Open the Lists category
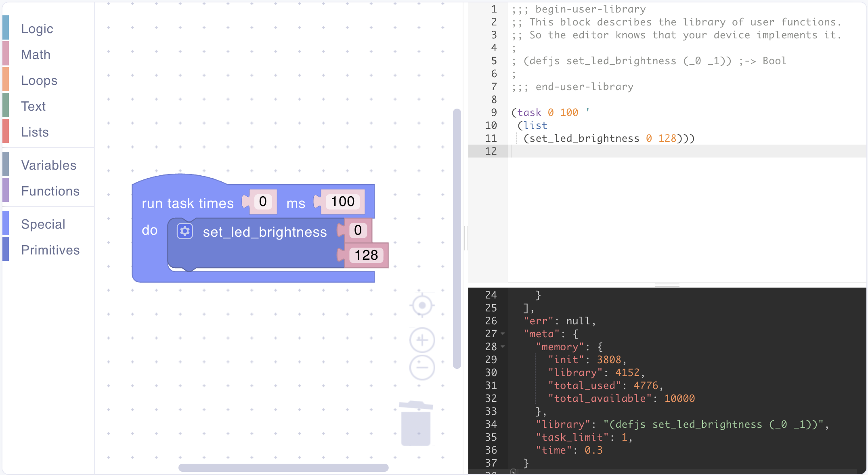 pos(35,132)
